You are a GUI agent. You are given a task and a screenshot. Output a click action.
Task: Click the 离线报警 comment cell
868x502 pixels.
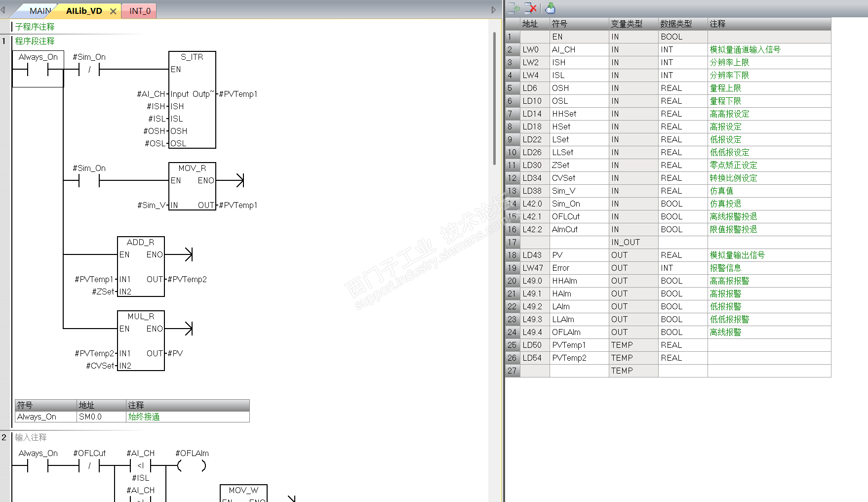click(769, 332)
